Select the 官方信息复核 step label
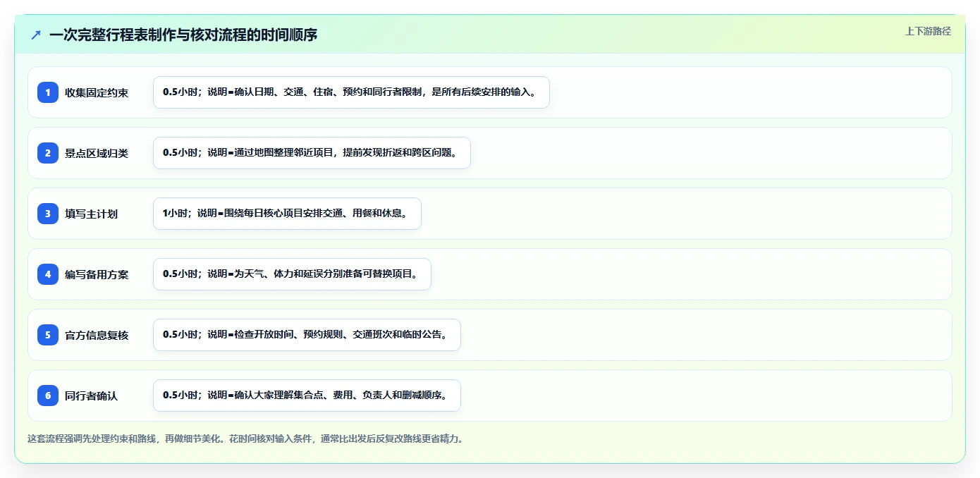Viewport: 980px width, 478px height. click(x=97, y=335)
